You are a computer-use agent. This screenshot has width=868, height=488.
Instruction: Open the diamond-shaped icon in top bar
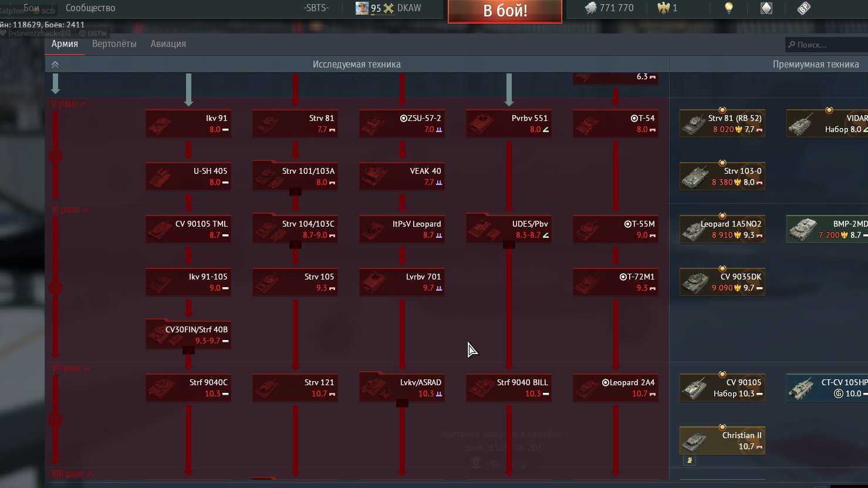tap(766, 8)
